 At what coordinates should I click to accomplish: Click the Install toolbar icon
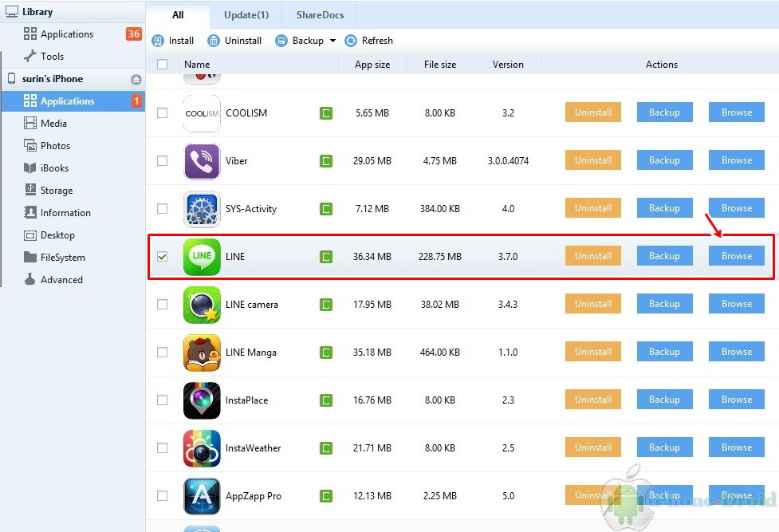pyautogui.click(x=158, y=41)
